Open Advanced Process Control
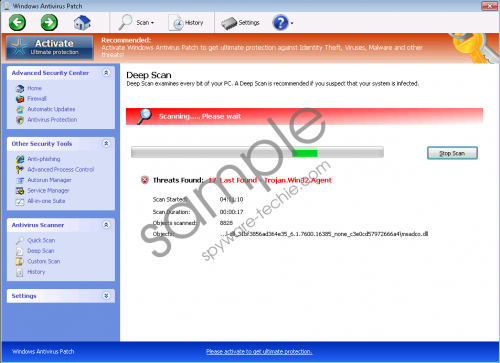Viewport: 500px width, 363px height. click(x=61, y=170)
